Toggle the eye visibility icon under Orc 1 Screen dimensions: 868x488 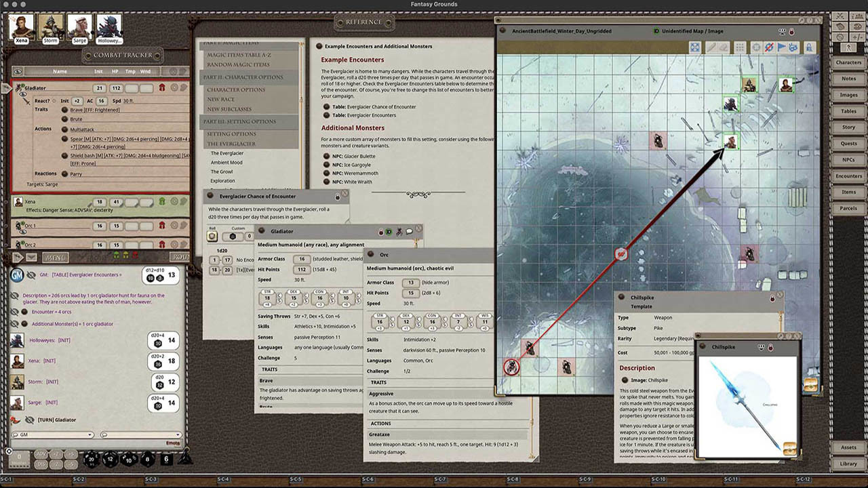pyautogui.click(x=23, y=231)
